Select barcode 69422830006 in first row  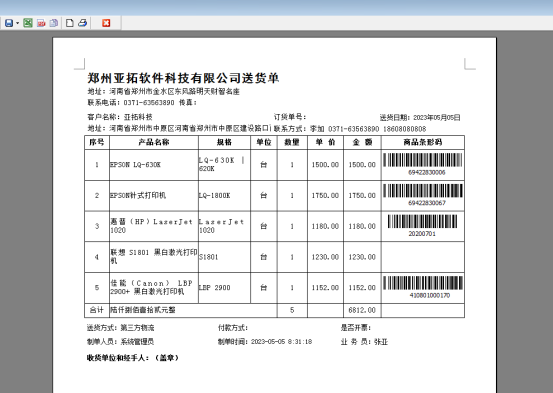click(x=423, y=164)
